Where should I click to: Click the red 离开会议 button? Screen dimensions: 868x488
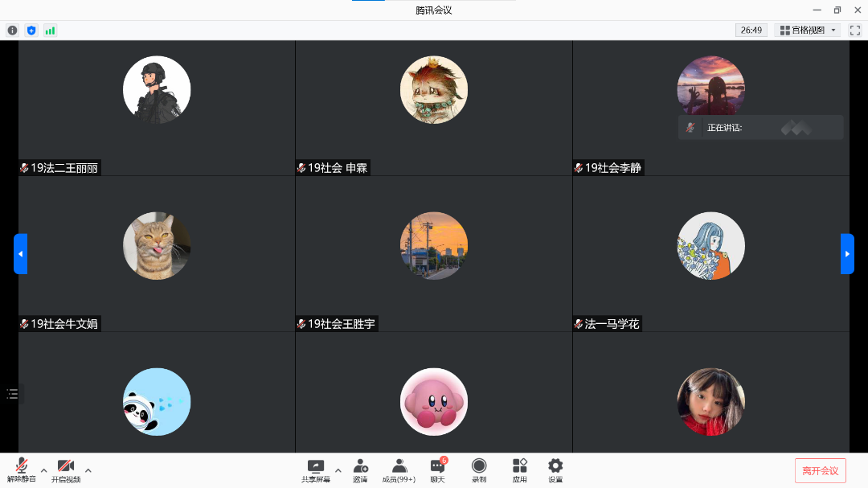coord(820,471)
